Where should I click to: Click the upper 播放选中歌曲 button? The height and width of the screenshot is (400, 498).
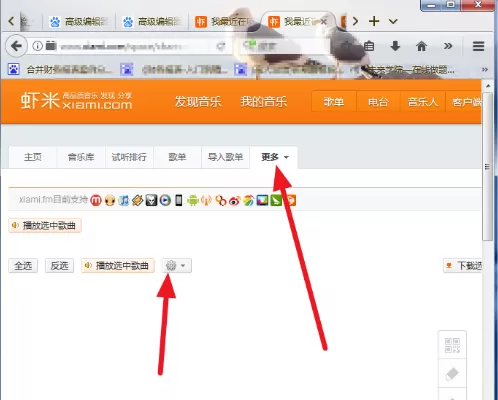tap(45, 226)
